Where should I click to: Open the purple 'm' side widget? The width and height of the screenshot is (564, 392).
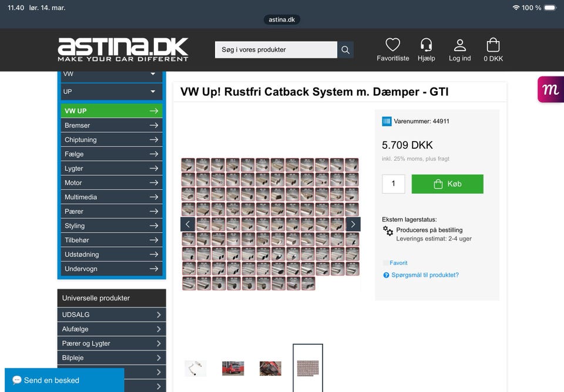pos(550,89)
